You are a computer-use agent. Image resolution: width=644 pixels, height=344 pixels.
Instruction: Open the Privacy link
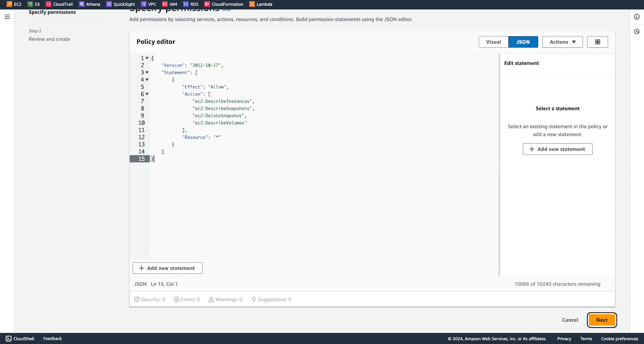(x=564, y=339)
